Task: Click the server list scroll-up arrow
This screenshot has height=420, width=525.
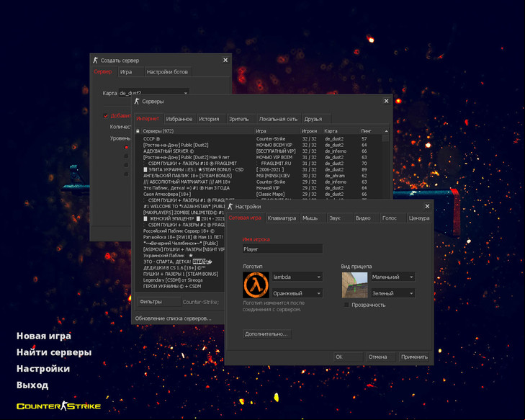Action: 386,131
